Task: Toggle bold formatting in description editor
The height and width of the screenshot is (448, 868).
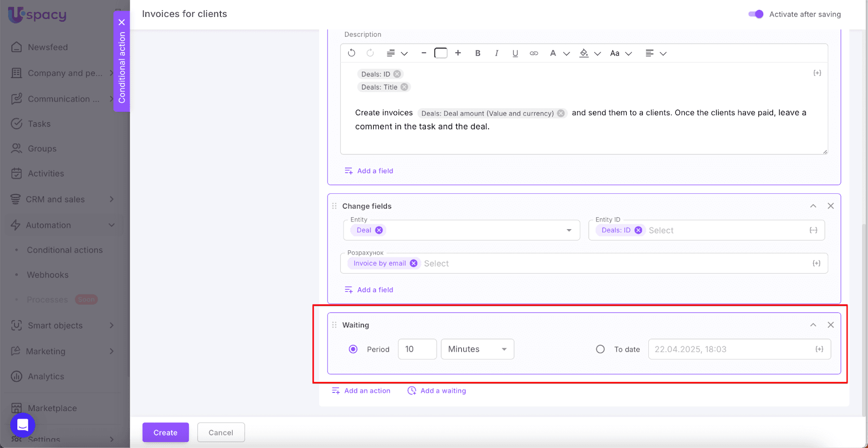Action: [477, 53]
